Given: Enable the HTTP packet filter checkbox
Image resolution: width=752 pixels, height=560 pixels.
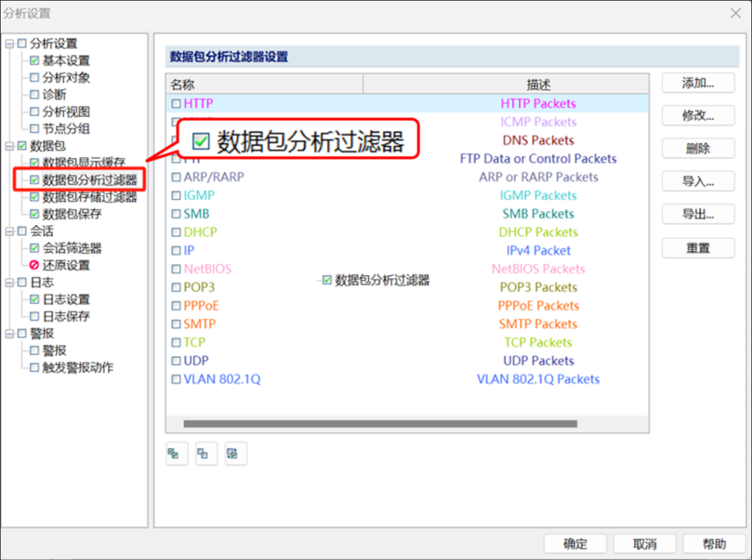Looking at the screenshot, I should point(175,102).
